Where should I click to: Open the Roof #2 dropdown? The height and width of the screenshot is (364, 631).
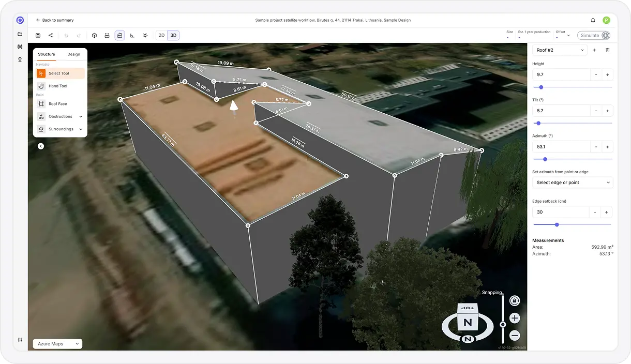click(x=560, y=50)
